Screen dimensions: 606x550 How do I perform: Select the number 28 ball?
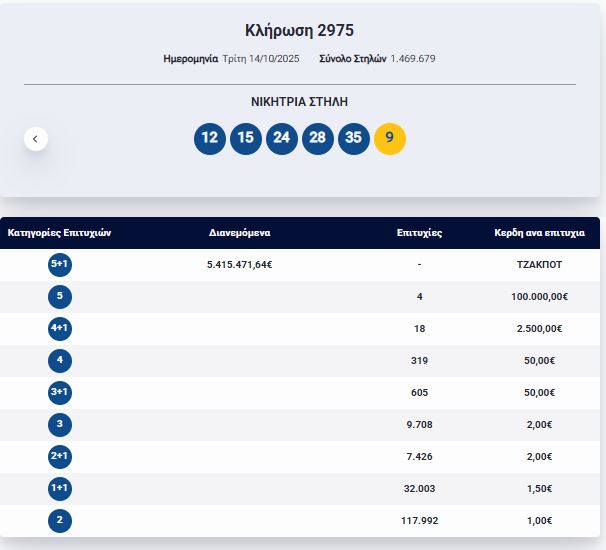pos(318,138)
